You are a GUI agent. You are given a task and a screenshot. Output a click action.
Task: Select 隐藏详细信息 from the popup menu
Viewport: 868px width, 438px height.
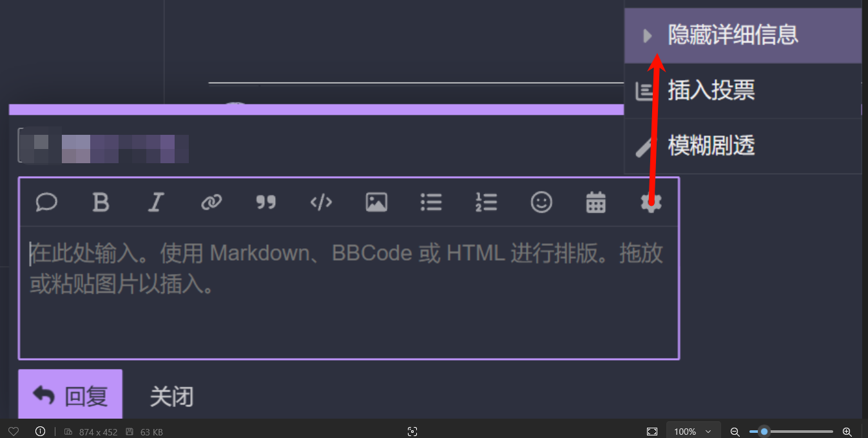coord(743,35)
